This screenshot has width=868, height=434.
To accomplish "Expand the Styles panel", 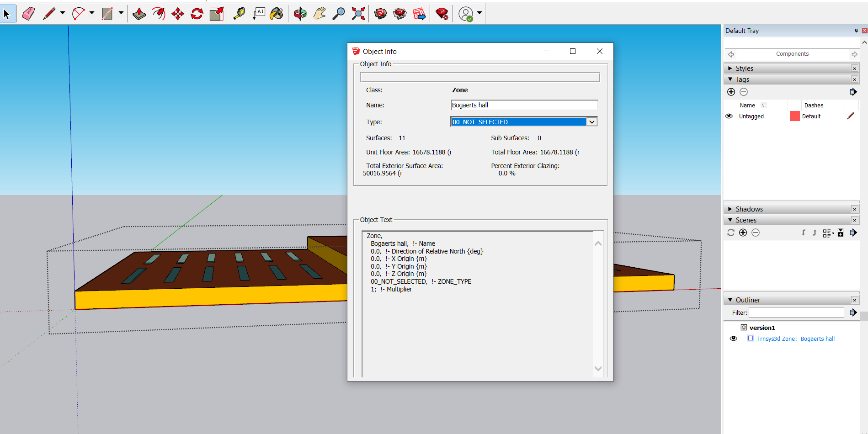I will (730, 69).
